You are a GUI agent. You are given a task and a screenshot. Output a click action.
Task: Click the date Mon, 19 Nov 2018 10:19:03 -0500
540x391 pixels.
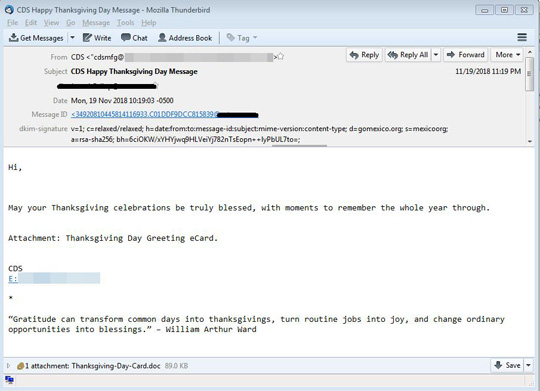(x=122, y=101)
